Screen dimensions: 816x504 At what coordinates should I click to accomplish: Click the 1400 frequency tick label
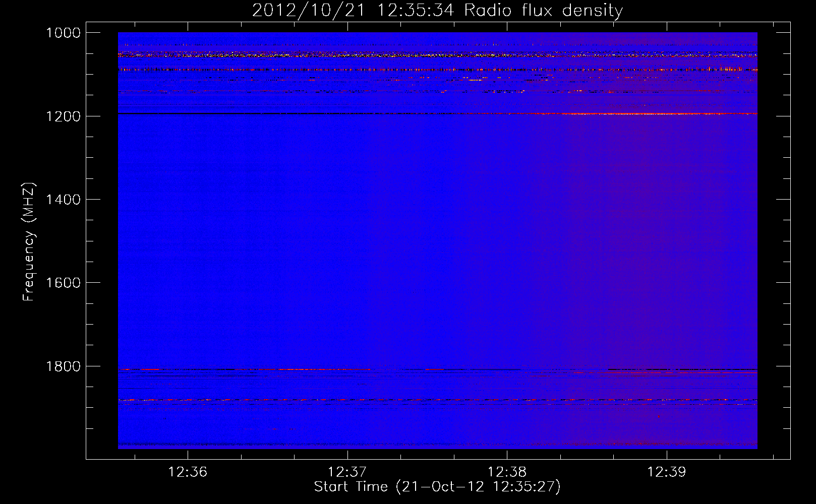click(63, 200)
